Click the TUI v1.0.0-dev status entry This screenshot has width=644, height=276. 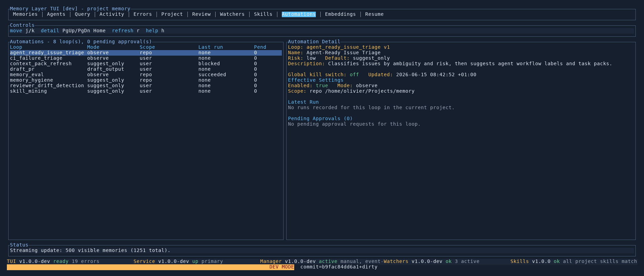[x=28, y=261]
